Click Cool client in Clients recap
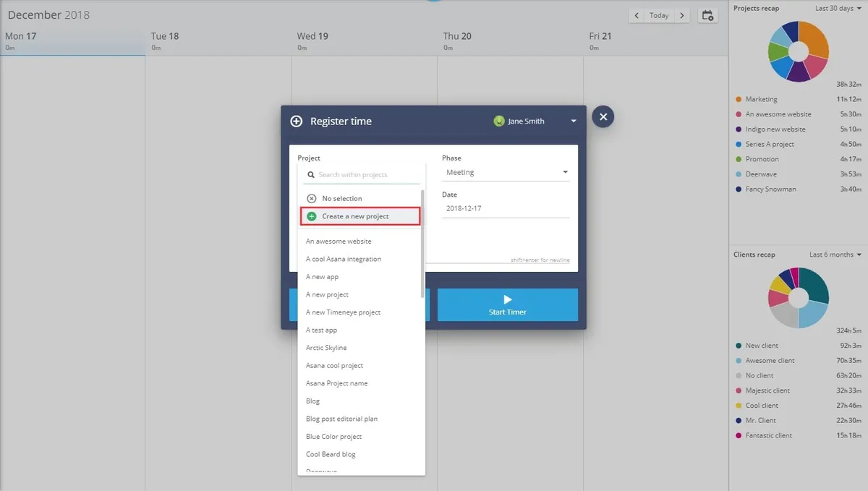The image size is (868, 491). pos(762,406)
